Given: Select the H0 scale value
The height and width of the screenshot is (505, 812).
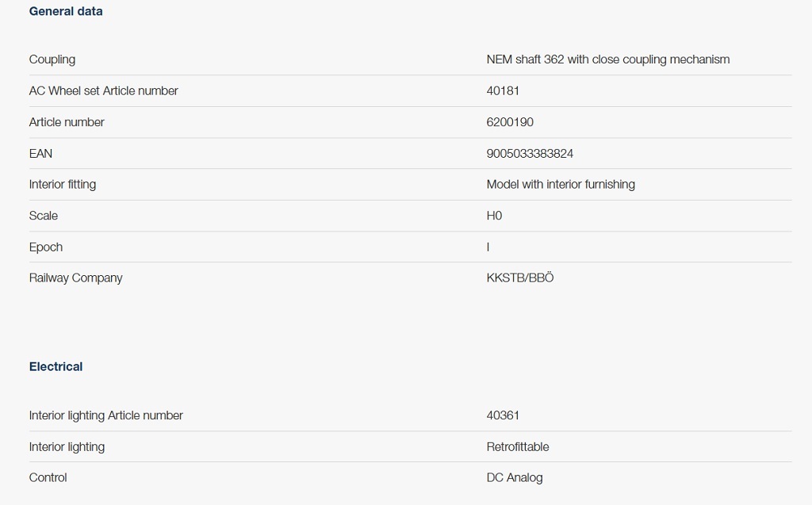Looking at the screenshot, I should click(x=495, y=216).
